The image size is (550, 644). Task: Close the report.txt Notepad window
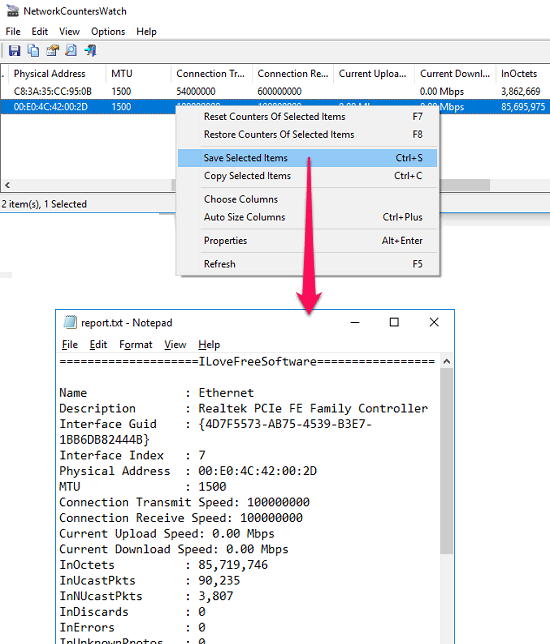coord(434,322)
